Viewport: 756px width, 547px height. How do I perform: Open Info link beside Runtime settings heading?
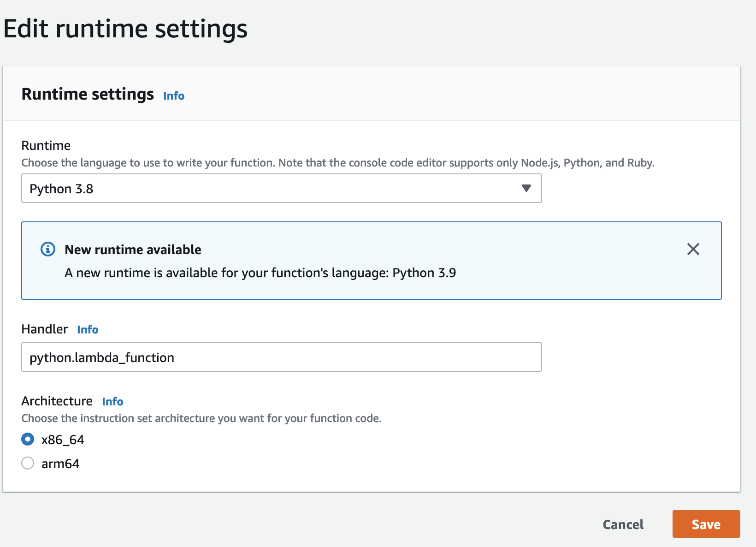(174, 95)
